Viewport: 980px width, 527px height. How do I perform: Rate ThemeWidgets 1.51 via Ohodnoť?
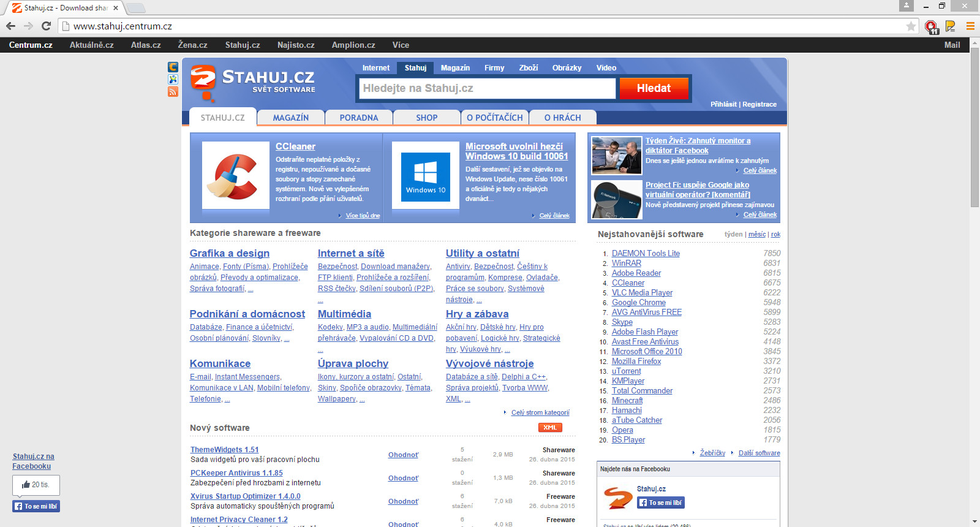coord(404,455)
